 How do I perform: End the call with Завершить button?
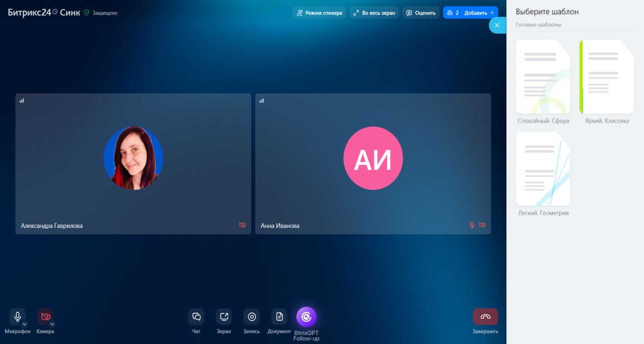coord(485,317)
